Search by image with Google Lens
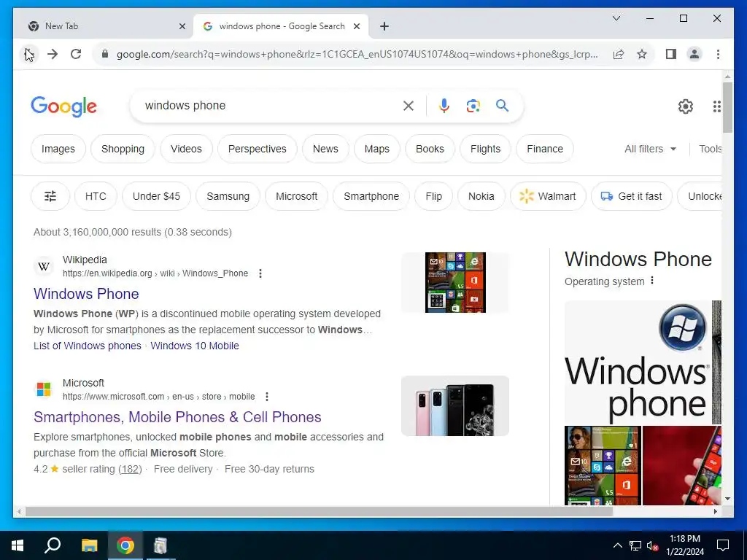 (473, 106)
